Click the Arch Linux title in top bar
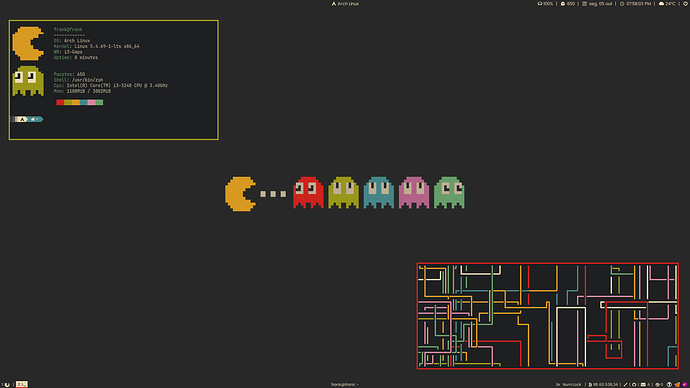690x388 pixels. pyautogui.click(x=345, y=4)
